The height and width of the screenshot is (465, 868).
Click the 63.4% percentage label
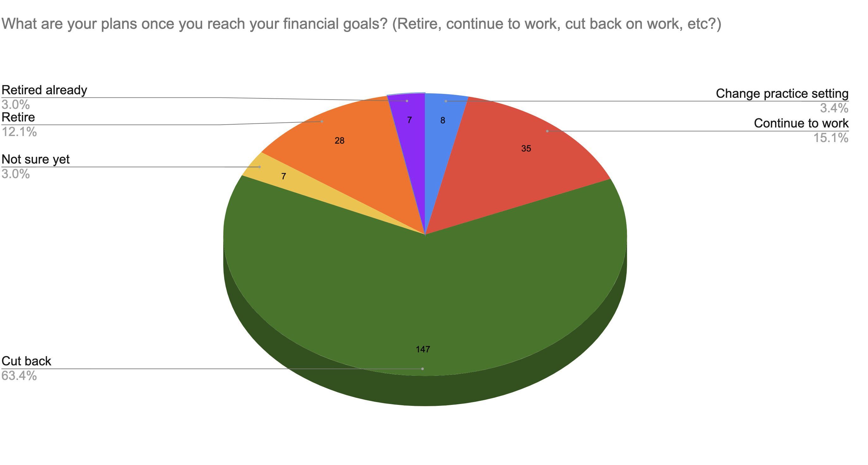click(19, 376)
